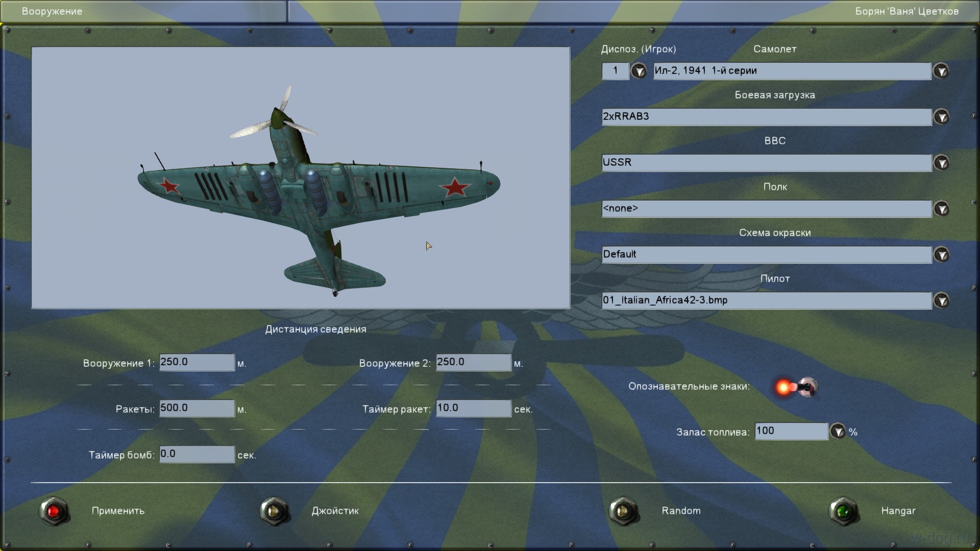Image resolution: width=980 pixels, height=551 pixels.
Task: Open the Схема окраски skin dropdown
Action: click(941, 255)
